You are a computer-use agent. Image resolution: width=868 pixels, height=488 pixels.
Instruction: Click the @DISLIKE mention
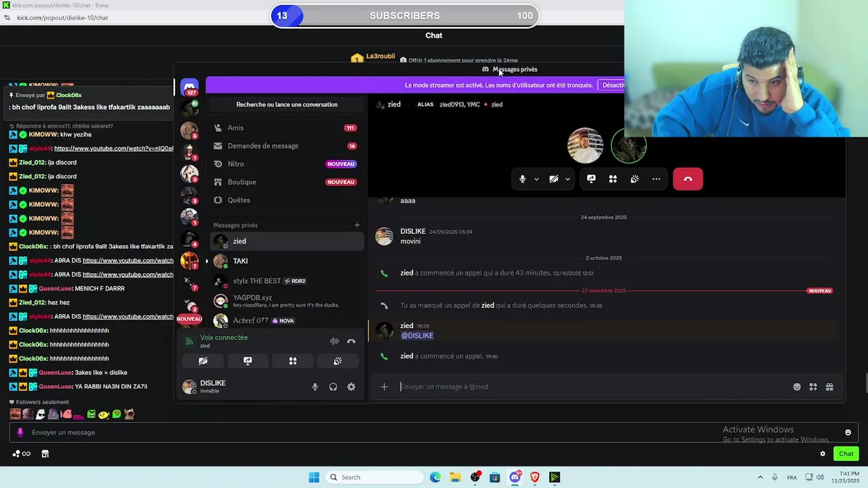pos(417,335)
